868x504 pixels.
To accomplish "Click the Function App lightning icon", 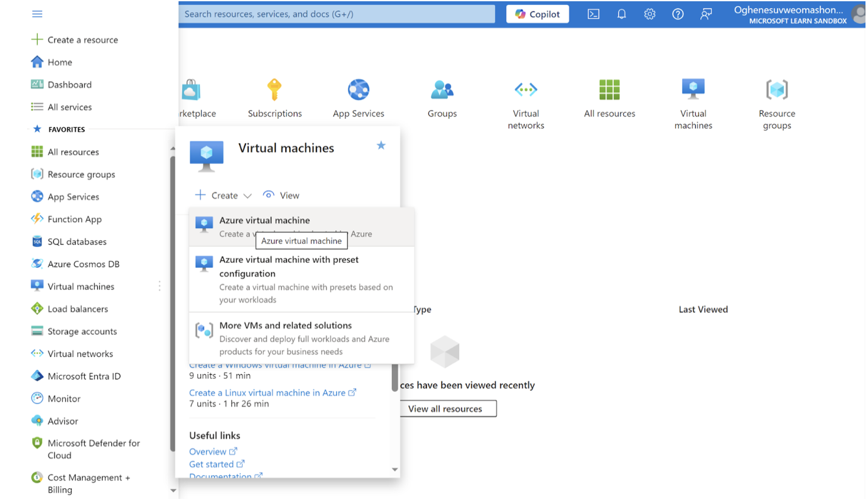I will pyautogui.click(x=37, y=219).
